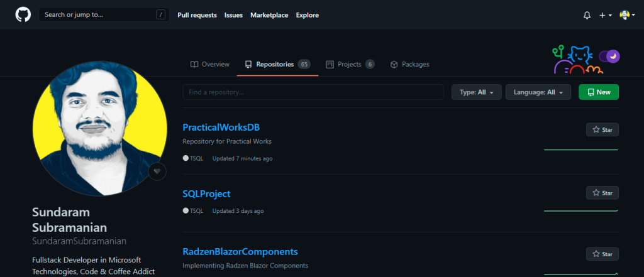Open the Language: All filter dropdown
Screen dimensions: 644x277
point(538,92)
